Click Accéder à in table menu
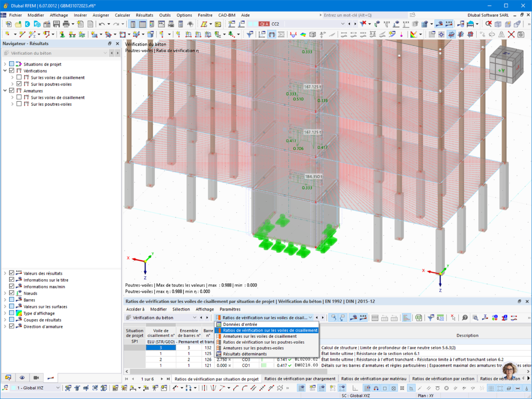The width and height of the screenshot is (532, 399). click(135, 309)
